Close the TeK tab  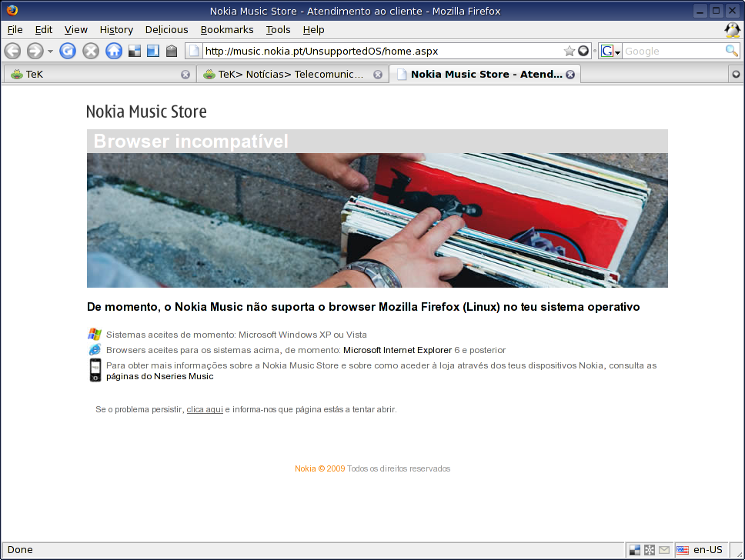(185, 75)
